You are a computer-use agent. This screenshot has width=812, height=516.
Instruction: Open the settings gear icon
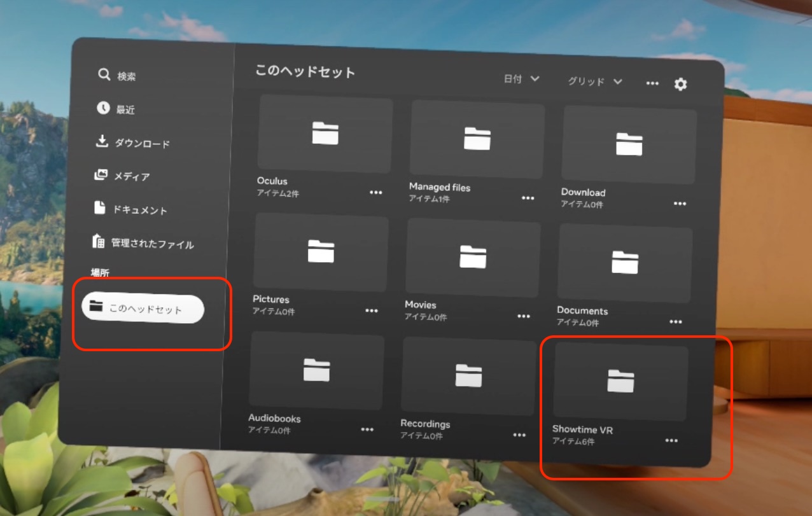pos(680,84)
